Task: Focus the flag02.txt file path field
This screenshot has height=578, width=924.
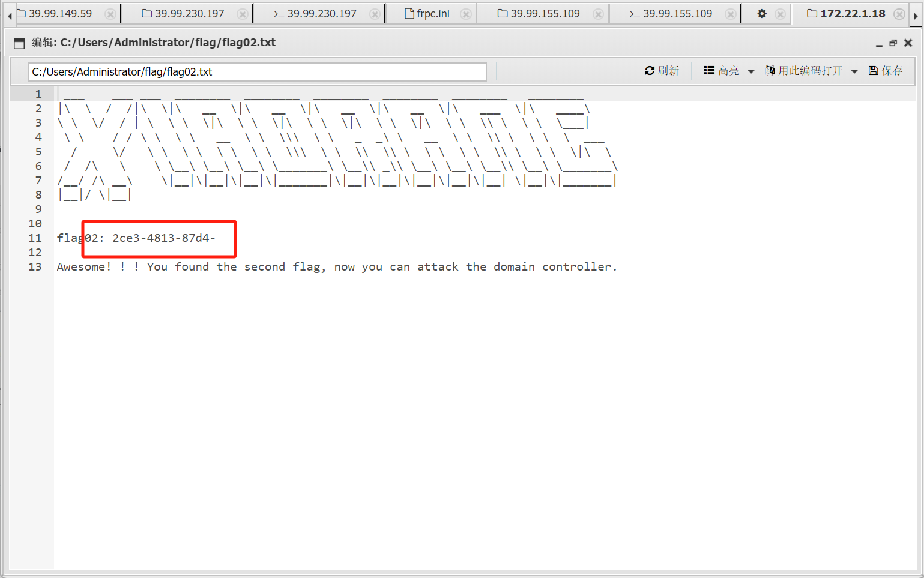Action: click(x=257, y=72)
